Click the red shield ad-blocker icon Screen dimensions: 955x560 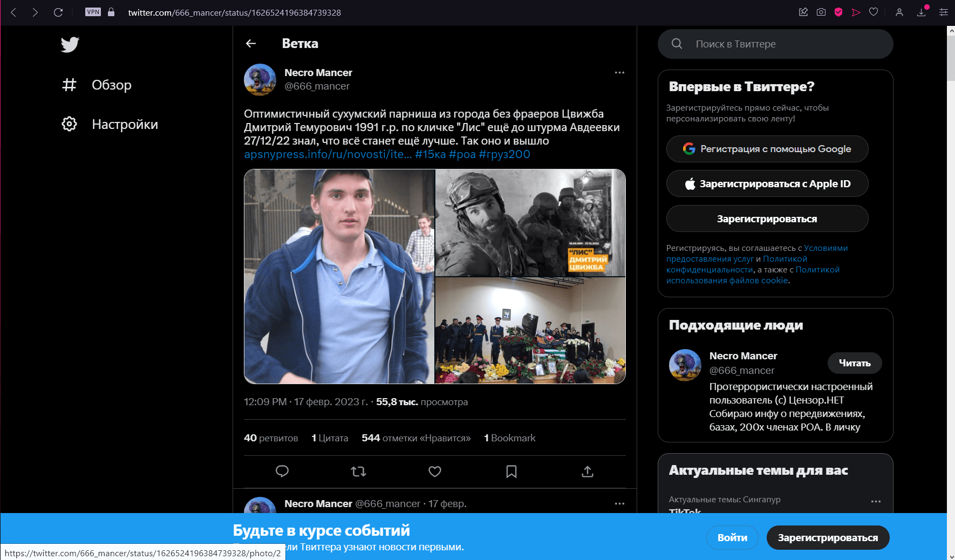(x=838, y=12)
